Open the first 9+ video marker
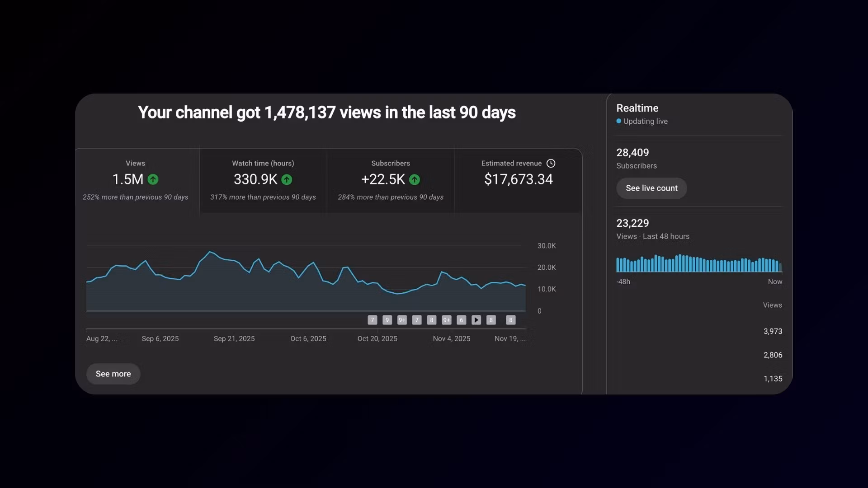 click(402, 320)
